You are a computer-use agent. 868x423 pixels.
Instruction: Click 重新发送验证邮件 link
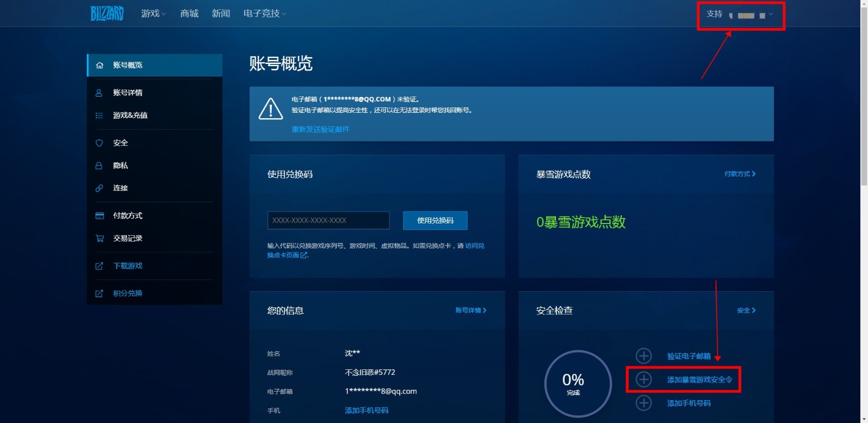[321, 129]
